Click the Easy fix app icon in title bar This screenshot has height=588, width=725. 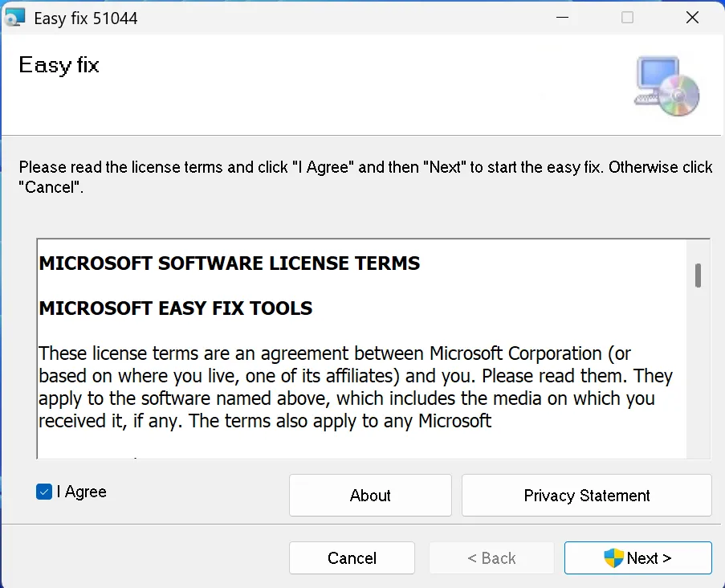15,18
